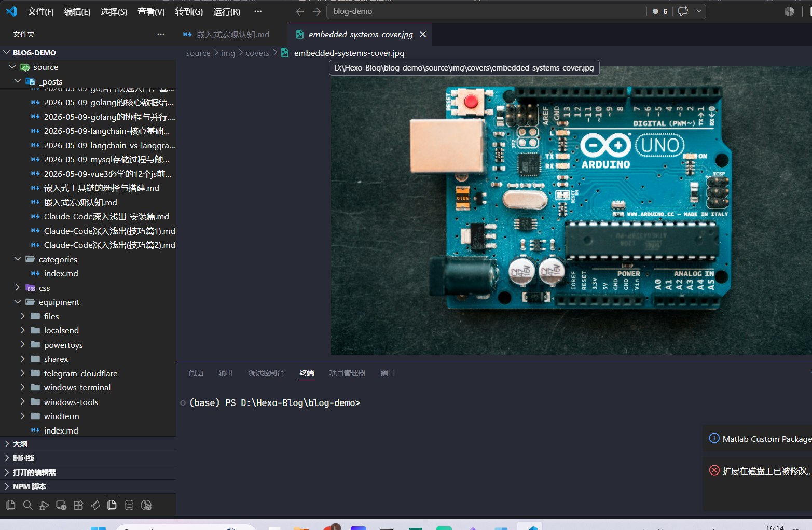
Task: Open the 查看(V) menu
Action: 151,11
